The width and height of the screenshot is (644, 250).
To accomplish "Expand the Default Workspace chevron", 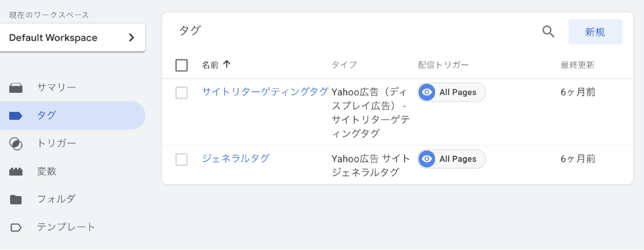I will [x=131, y=38].
